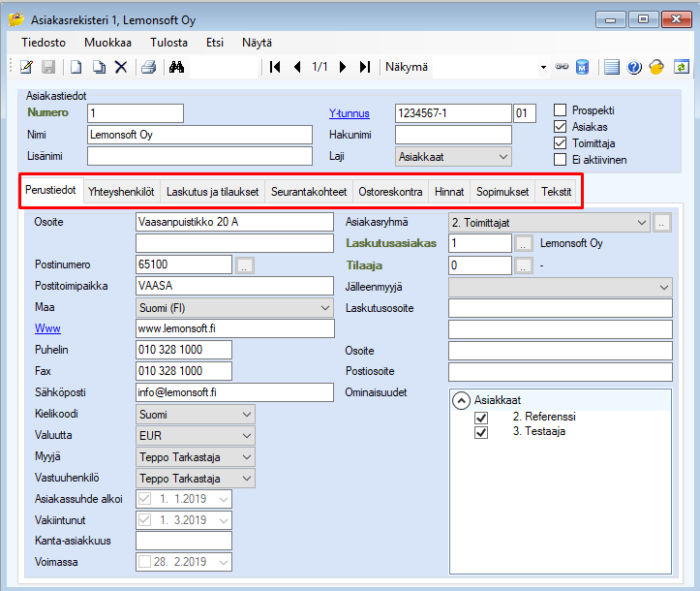Image resolution: width=700 pixels, height=591 pixels.
Task: Open Laskutusasiakas lookup browse button
Action: 523,243
